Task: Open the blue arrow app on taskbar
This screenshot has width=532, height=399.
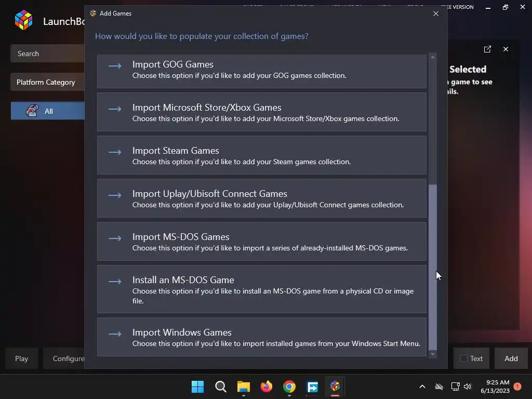Action: 312,387
